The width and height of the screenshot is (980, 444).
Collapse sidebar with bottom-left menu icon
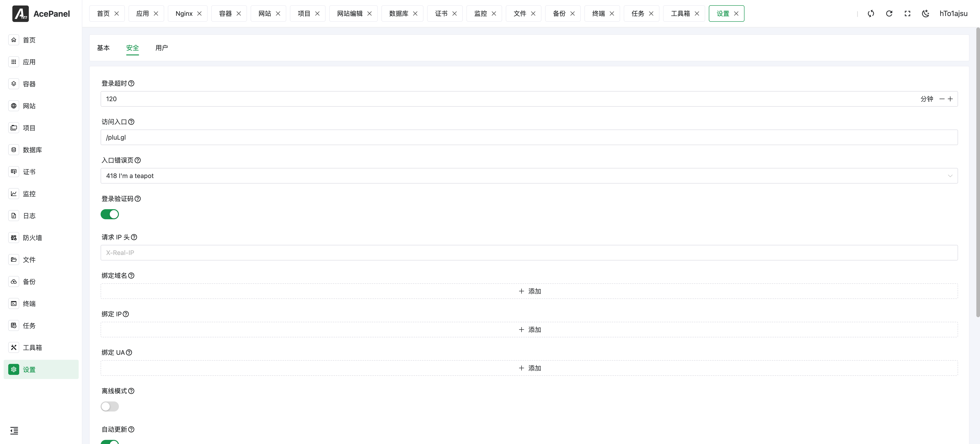[x=14, y=430]
